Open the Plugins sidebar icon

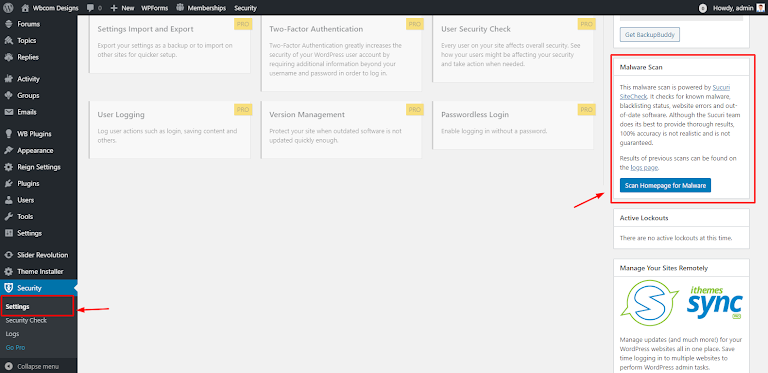tap(8, 184)
